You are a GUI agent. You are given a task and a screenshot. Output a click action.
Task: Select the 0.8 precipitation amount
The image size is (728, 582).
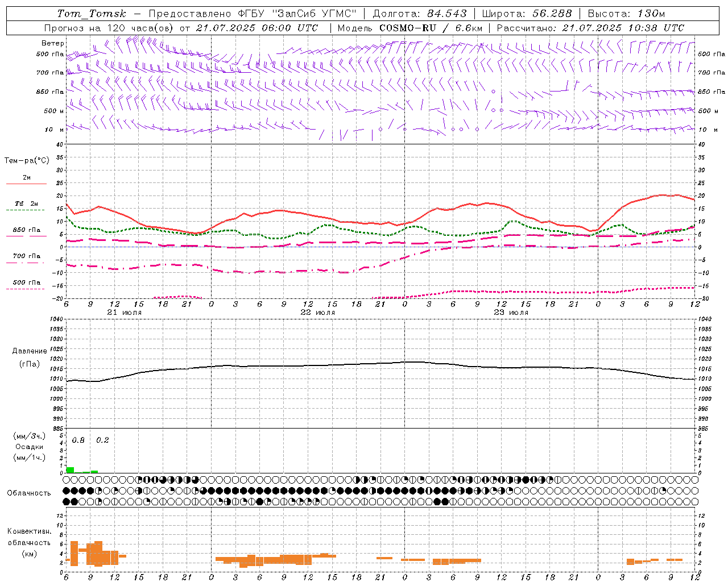click(78, 440)
